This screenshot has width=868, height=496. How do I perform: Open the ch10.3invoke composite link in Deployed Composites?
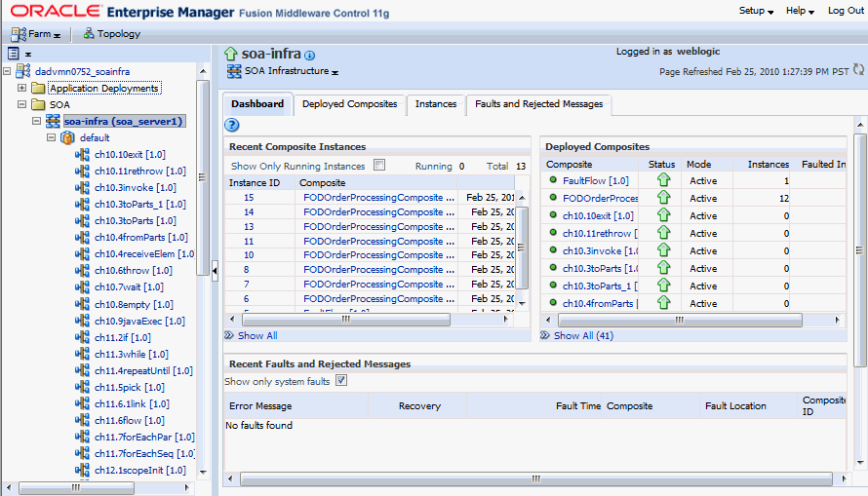pos(600,250)
